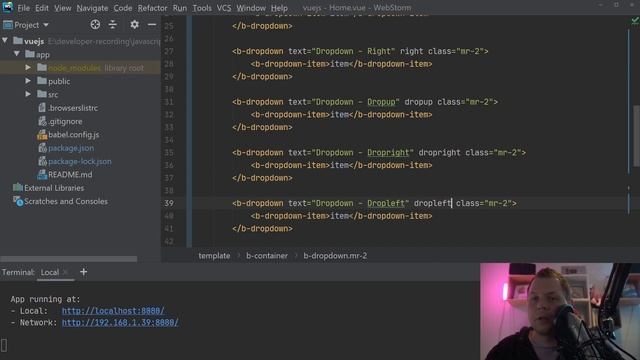640x360 pixels.
Task: Open the Code menu
Action: coord(123,8)
